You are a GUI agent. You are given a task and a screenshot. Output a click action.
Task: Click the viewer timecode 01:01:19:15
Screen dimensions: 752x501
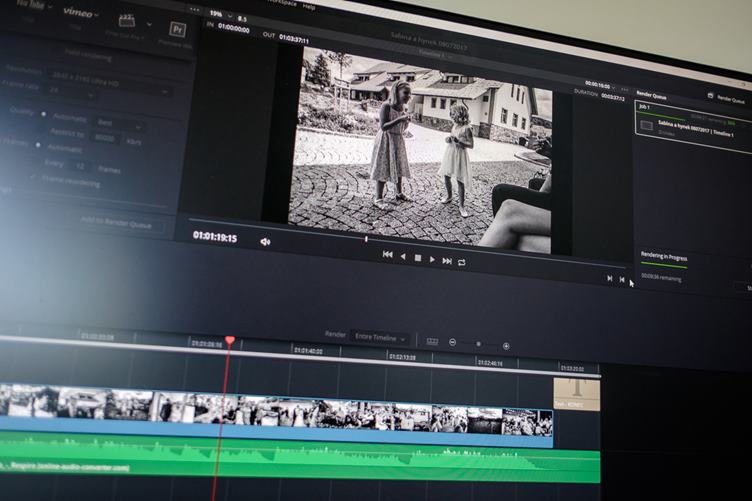coord(215,236)
